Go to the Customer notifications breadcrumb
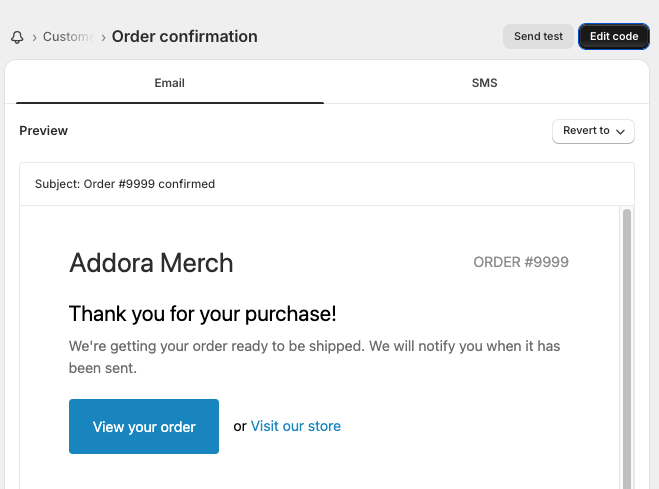The height and width of the screenshot is (489, 659). click(x=68, y=37)
